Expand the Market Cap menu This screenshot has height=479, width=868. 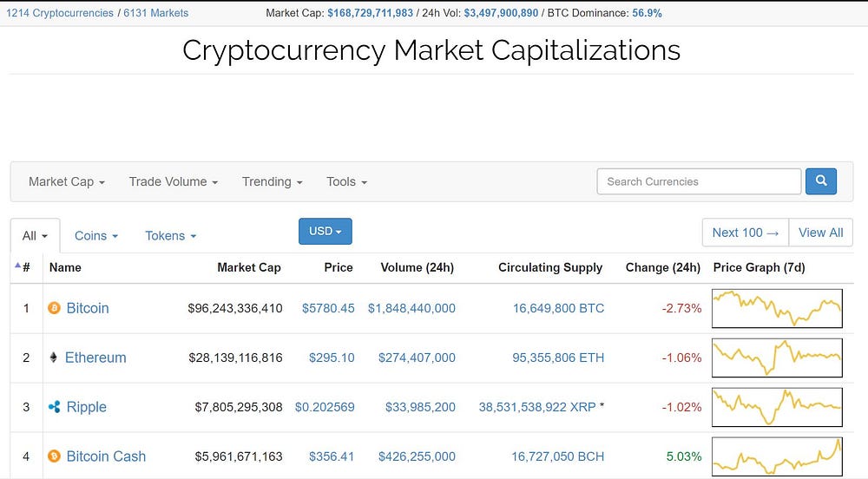click(67, 181)
